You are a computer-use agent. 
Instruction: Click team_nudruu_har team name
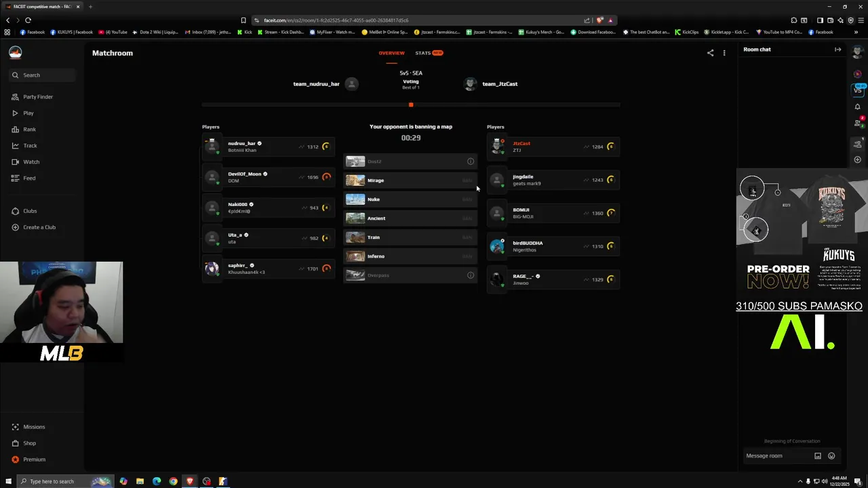316,84
